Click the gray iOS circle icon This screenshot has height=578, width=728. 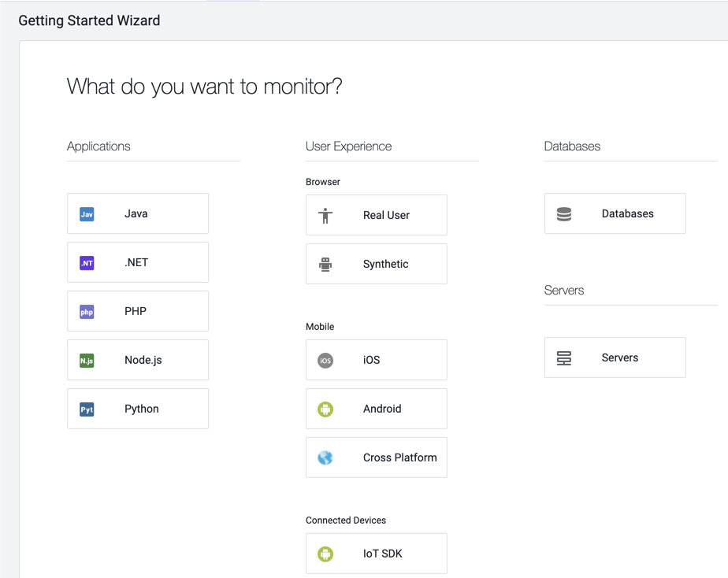325,361
